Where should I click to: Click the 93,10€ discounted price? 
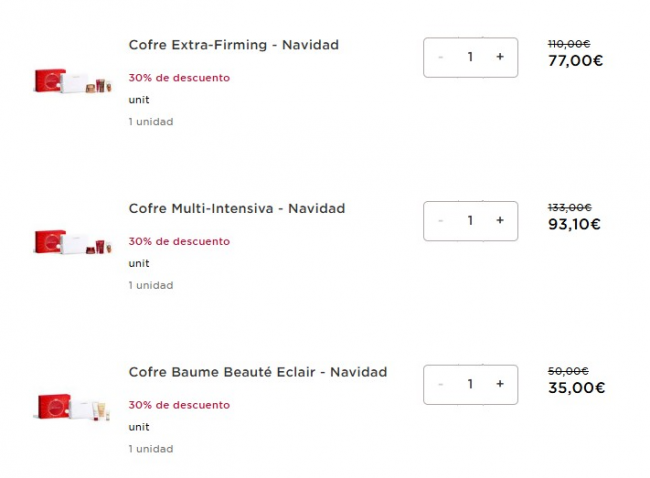(x=574, y=224)
